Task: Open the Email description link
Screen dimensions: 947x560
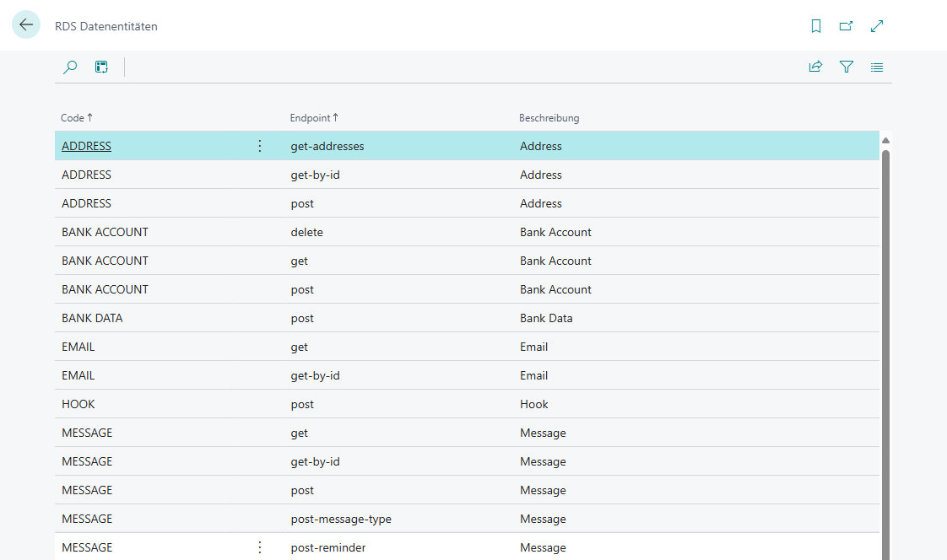Action: 533,346
